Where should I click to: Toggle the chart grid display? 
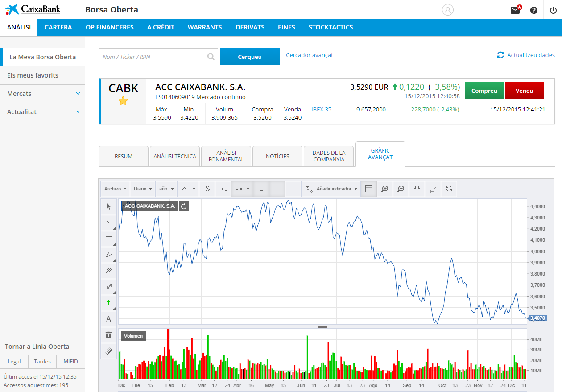pos(368,189)
